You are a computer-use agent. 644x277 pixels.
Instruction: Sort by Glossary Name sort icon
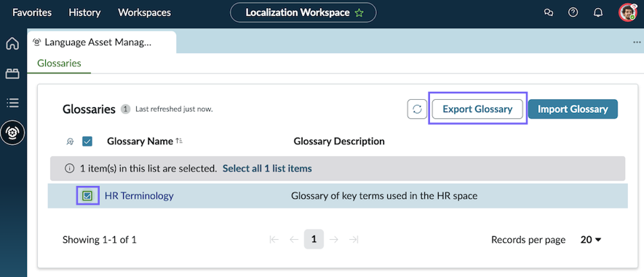[x=179, y=141]
